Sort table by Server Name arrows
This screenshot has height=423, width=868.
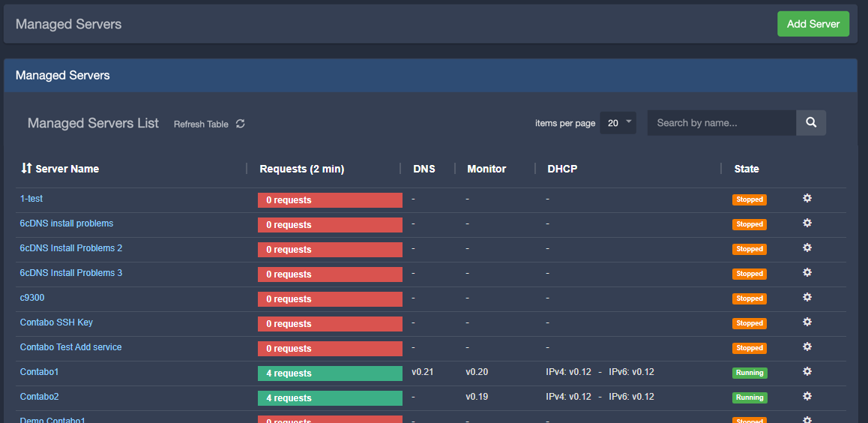pos(26,169)
